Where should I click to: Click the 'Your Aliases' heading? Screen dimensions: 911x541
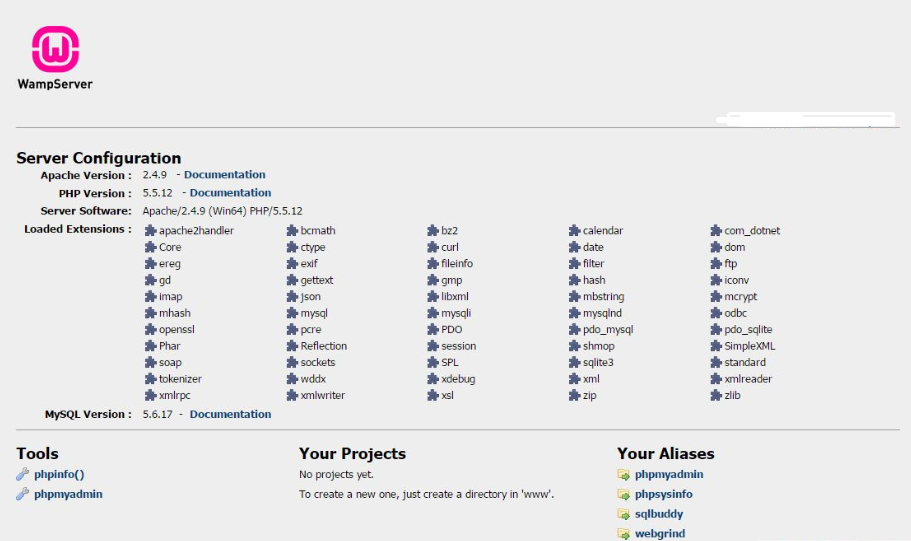click(x=666, y=453)
